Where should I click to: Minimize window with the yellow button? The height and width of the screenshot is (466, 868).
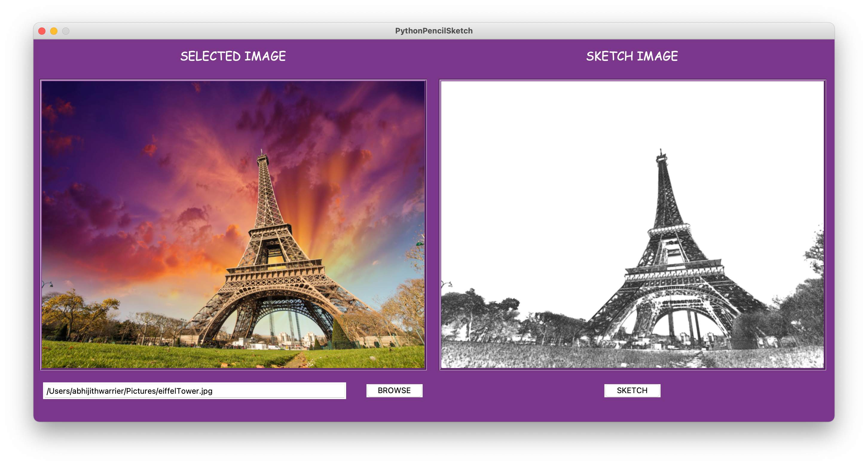click(x=54, y=31)
